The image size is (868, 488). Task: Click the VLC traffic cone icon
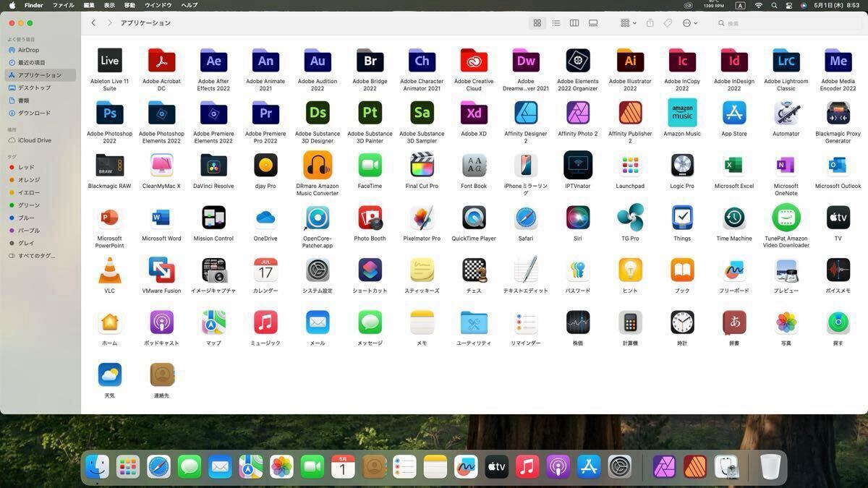[109, 270]
